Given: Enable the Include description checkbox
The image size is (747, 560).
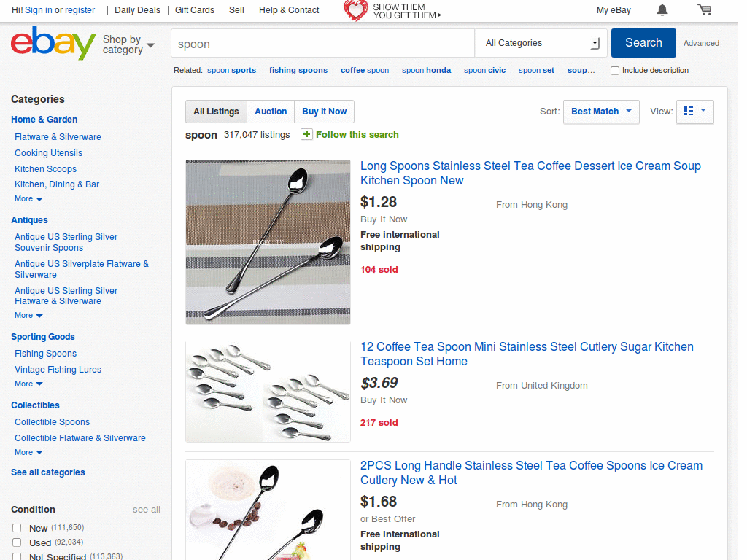Looking at the screenshot, I should pyautogui.click(x=615, y=70).
